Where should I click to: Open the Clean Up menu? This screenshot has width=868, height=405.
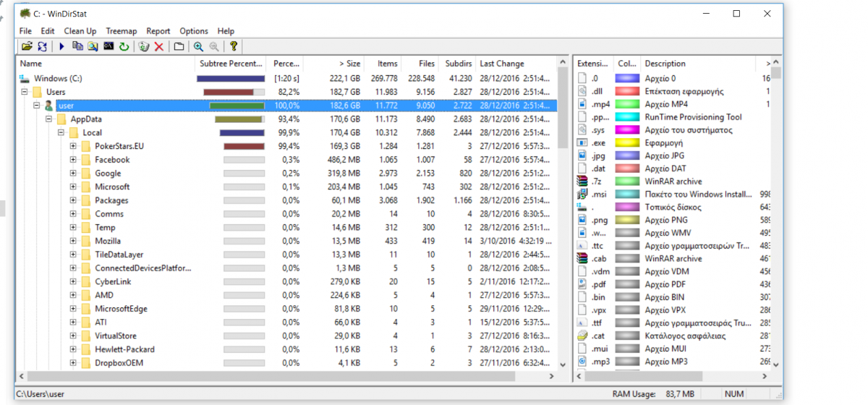click(80, 31)
